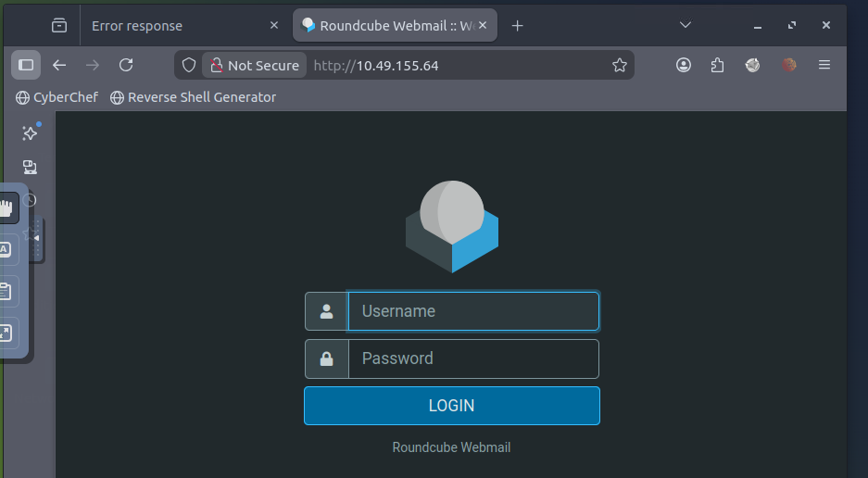
Task: Close the Roundcube Webmail tab
Action: click(x=483, y=26)
